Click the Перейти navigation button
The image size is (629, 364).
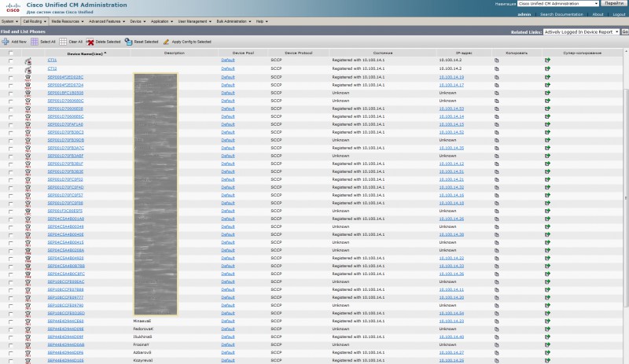coord(614,3)
